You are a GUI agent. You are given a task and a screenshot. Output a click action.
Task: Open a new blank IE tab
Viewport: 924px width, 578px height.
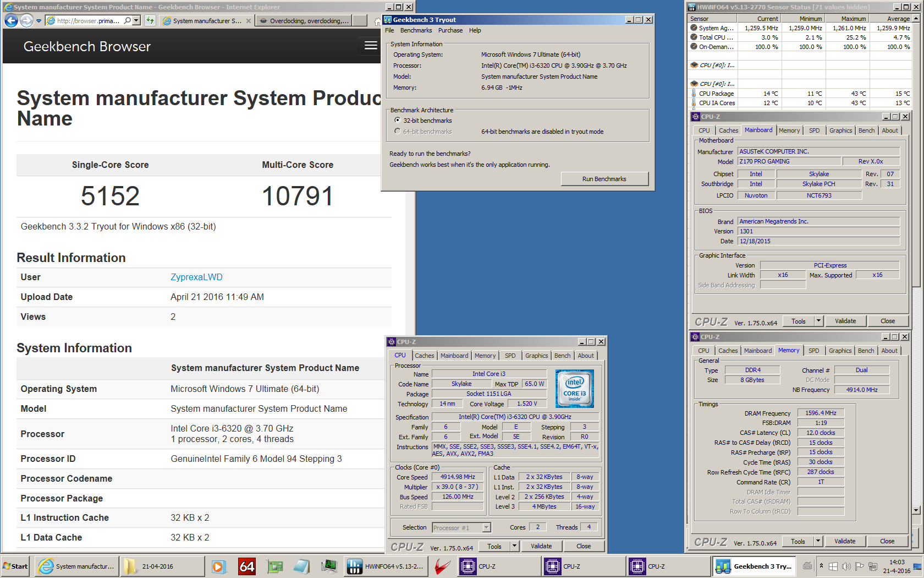pos(360,21)
